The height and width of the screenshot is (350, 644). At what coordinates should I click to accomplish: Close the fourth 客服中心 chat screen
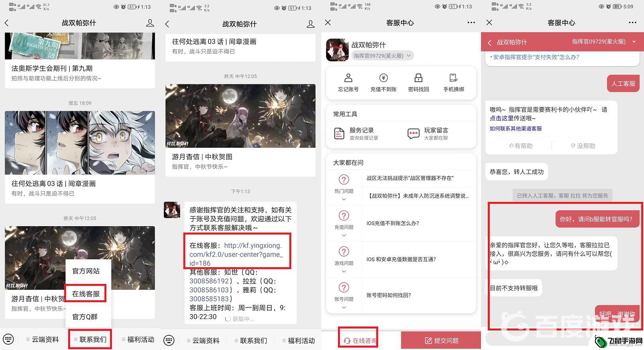(489, 23)
